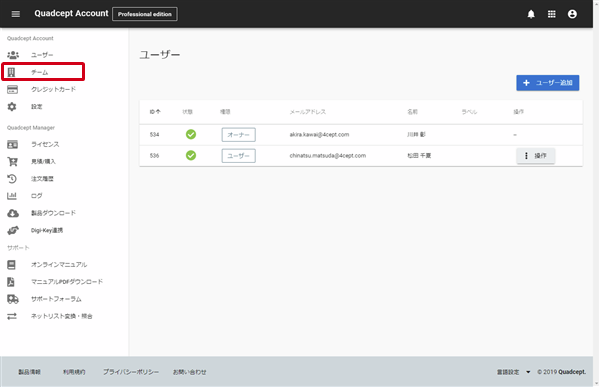Open ログ menu item

coord(37,196)
